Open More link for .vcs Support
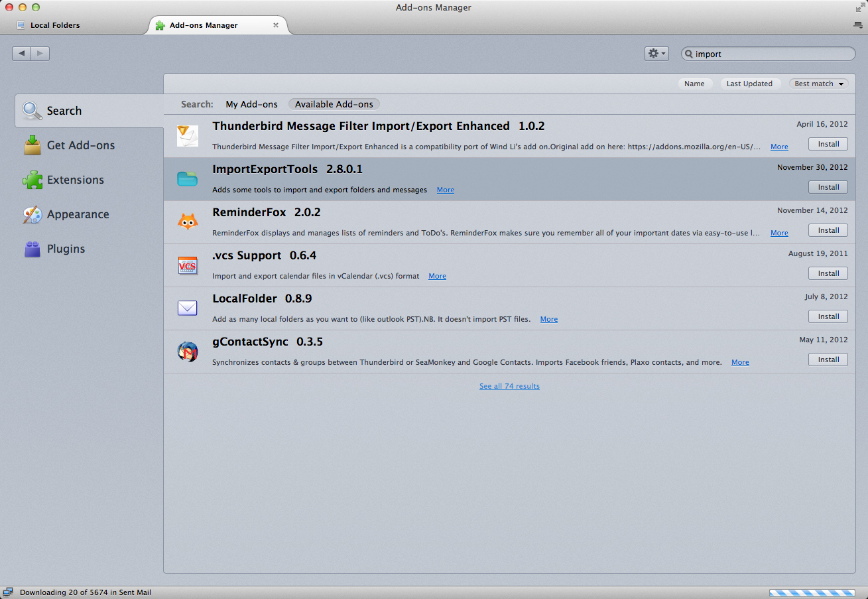 (437, 276)
